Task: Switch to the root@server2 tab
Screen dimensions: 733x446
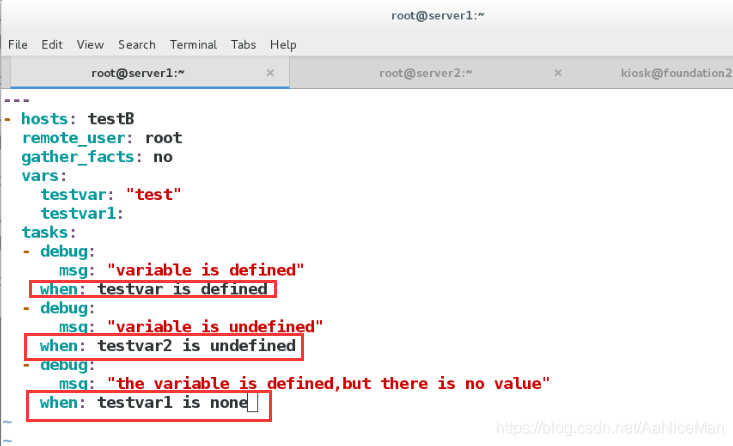Action: 425,73
